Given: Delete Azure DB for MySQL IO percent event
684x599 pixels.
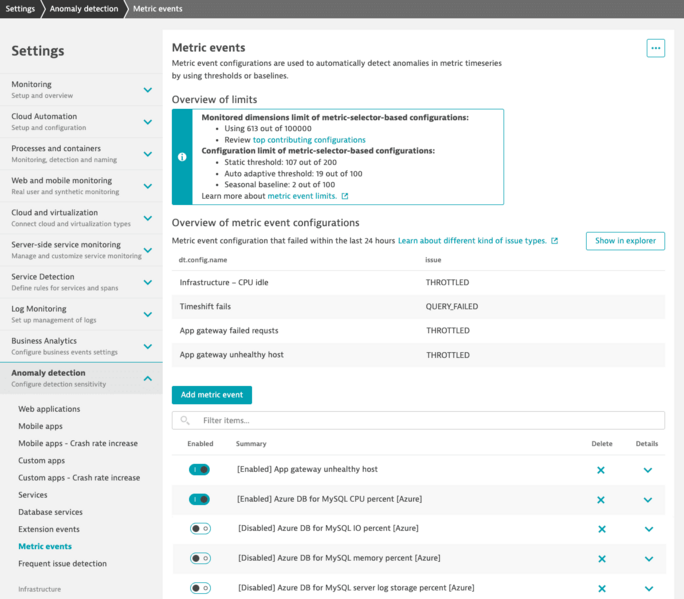Looking at the screenshot, I should pyautogui.click(x=601, y=529).
